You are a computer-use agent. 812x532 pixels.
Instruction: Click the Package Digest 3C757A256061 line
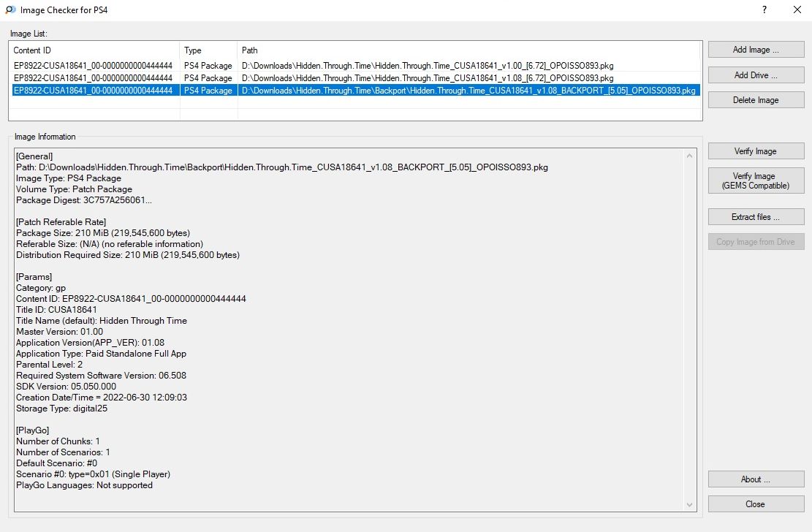tap(84, 200)
